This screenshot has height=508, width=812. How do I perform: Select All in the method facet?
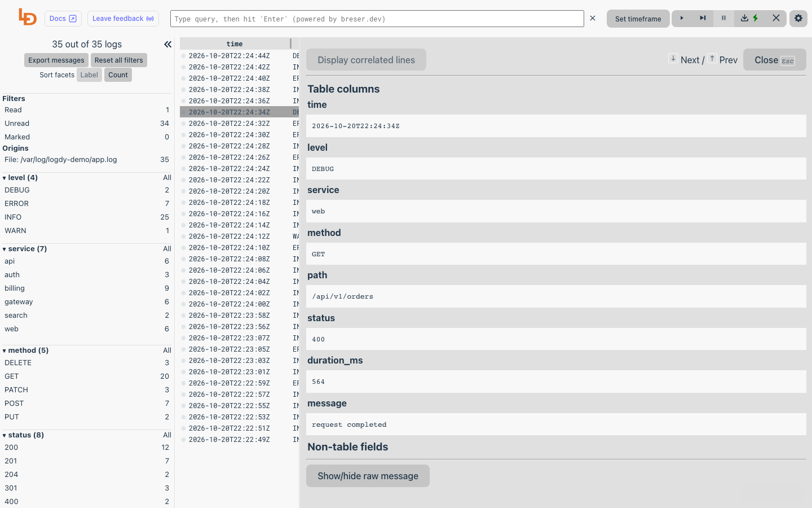point(167,351)
